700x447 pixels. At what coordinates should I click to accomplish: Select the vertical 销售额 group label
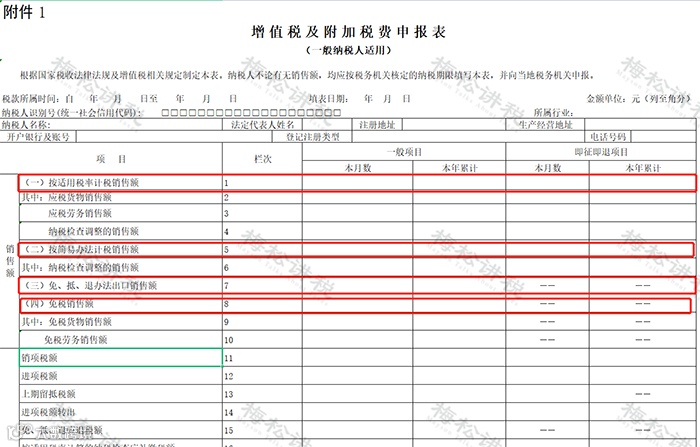tap(10, 261)
